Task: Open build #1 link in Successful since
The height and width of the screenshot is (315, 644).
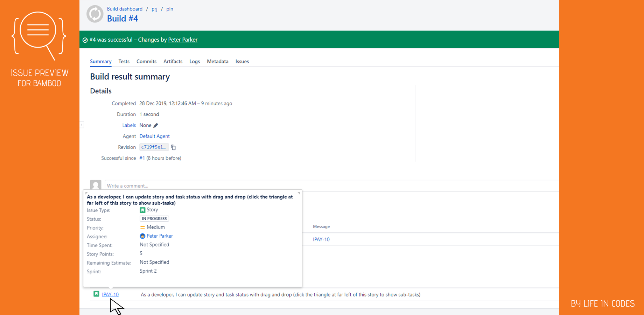Action: click(142, 158)
